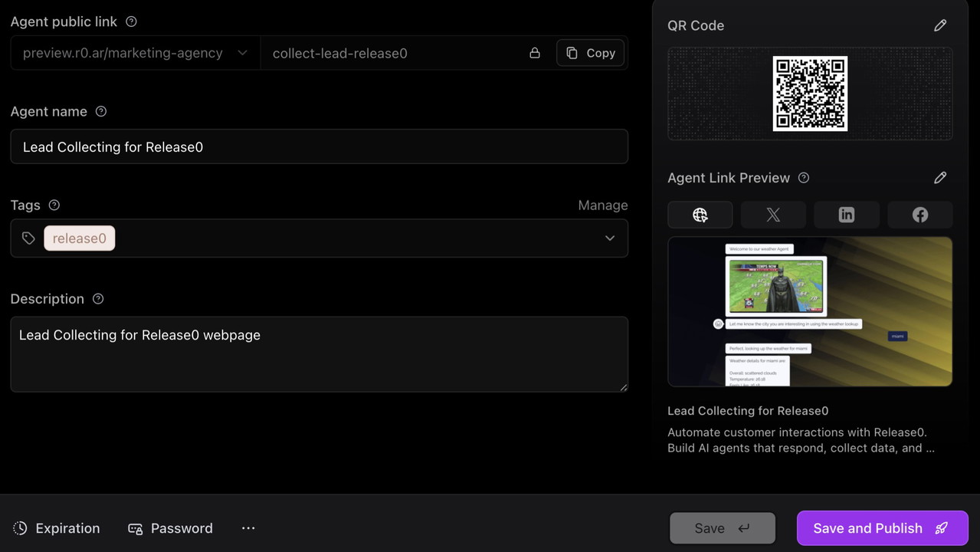Switch to the Facebook preview tab
Viewport: 980px width, 552px height.
[920, 215]
